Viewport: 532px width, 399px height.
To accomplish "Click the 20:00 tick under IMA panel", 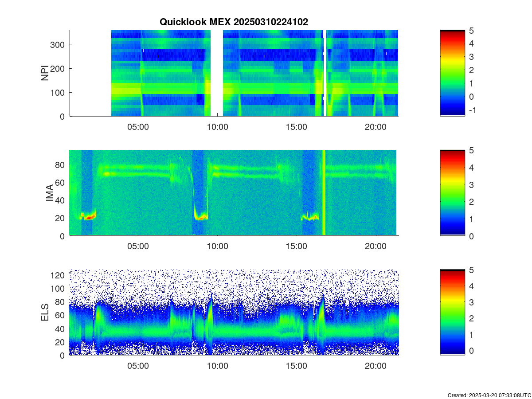I will pyautogui.click(x=376, y=246).
